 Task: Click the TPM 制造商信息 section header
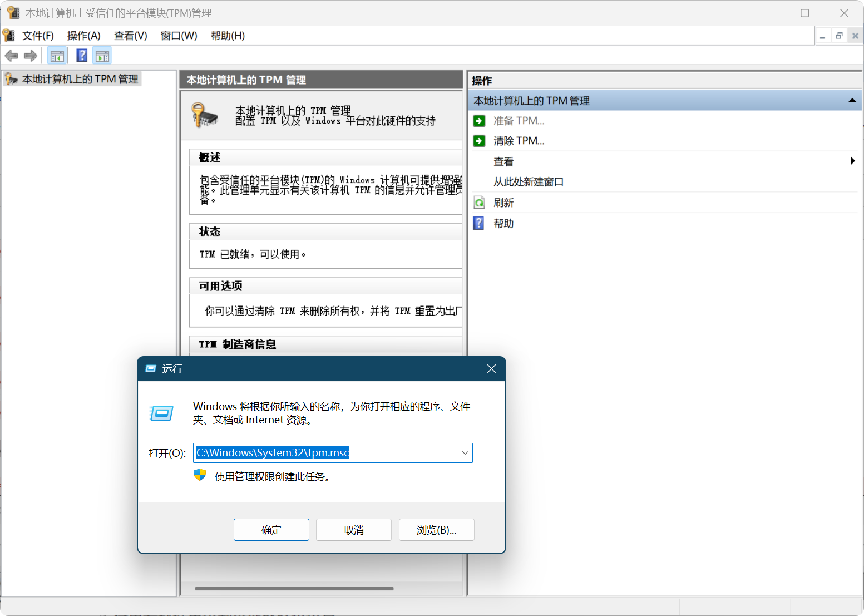238,344
